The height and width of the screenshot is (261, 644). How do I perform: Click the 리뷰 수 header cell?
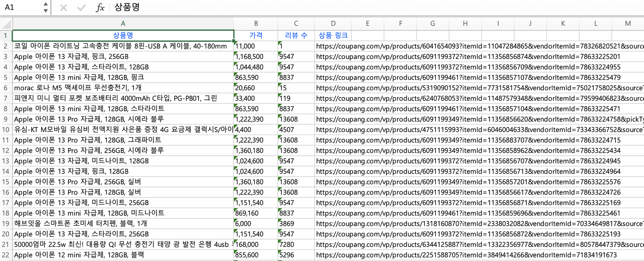(x=296, y=35)
